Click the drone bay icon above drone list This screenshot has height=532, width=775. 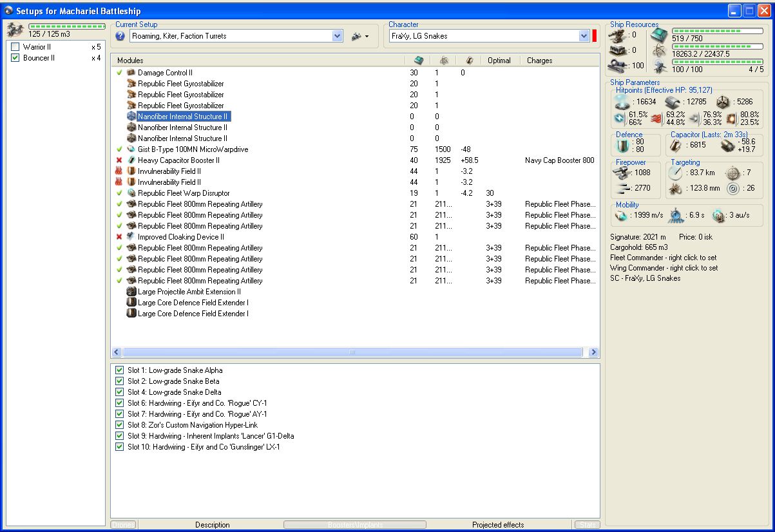coord(15,29)
